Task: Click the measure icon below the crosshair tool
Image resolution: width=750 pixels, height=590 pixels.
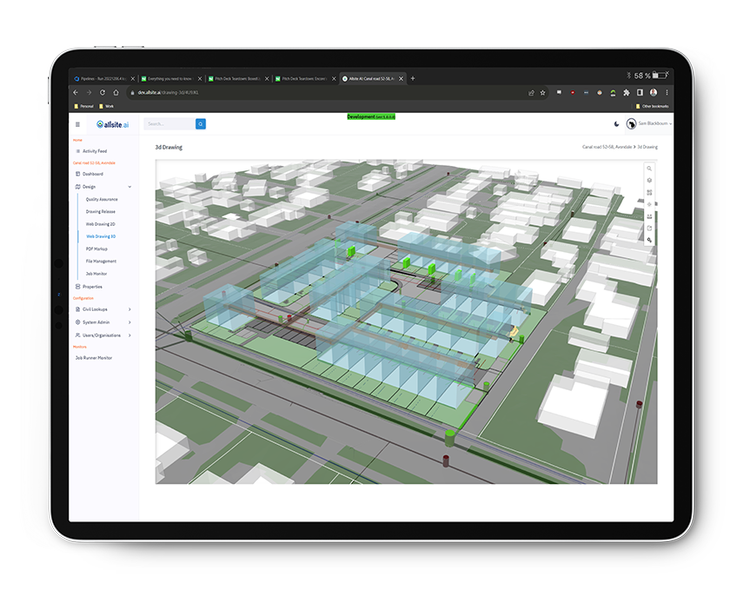Action: [x=649, y=216]
